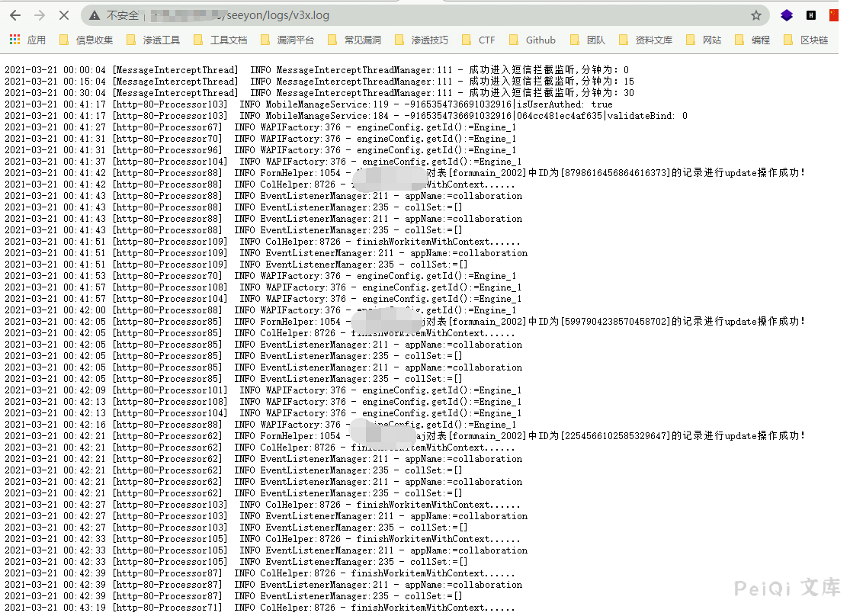Click the address bar URL text

[x=274, y=15]
